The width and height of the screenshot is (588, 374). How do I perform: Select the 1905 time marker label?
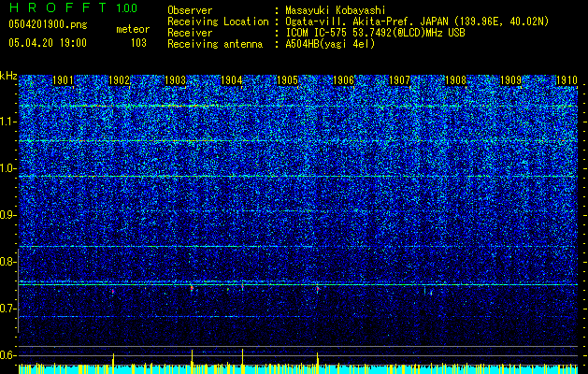[287, 80]
